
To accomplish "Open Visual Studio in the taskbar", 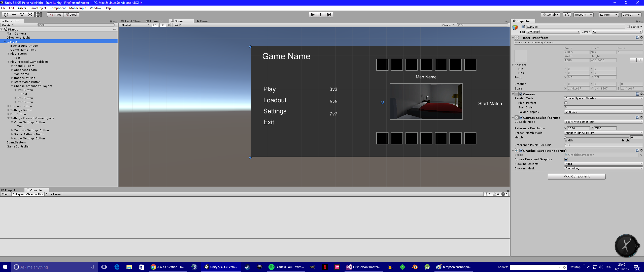I will point(363,267).
